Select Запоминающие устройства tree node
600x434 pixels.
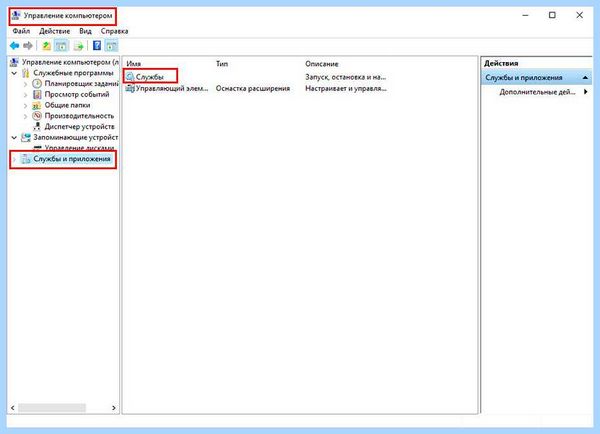[75, 137]
